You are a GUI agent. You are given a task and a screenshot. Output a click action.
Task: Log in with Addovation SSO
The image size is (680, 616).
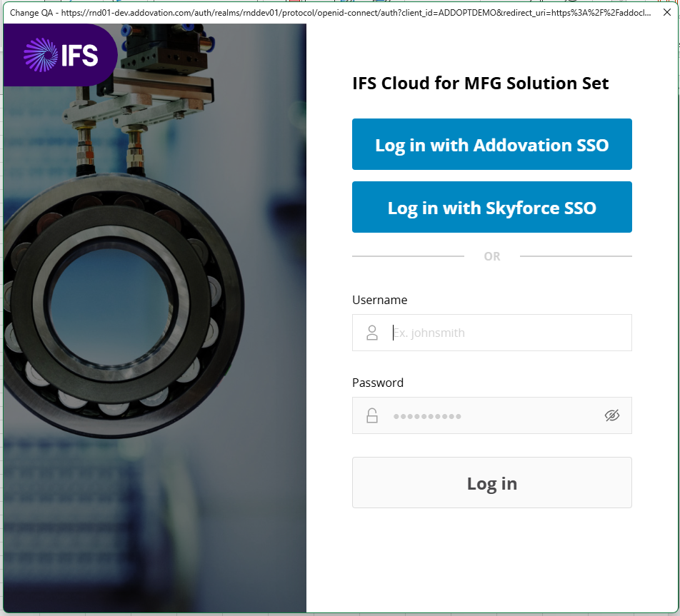pos(491,145)
